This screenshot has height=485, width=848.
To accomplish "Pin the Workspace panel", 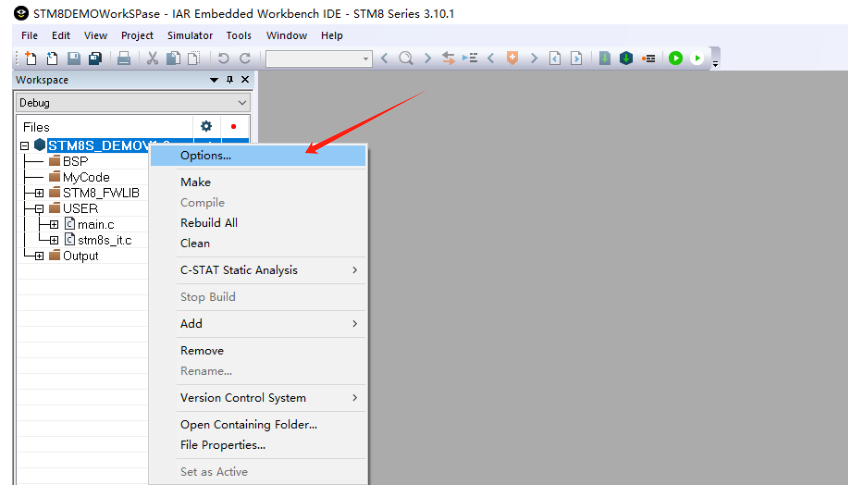I will [230, 80].
